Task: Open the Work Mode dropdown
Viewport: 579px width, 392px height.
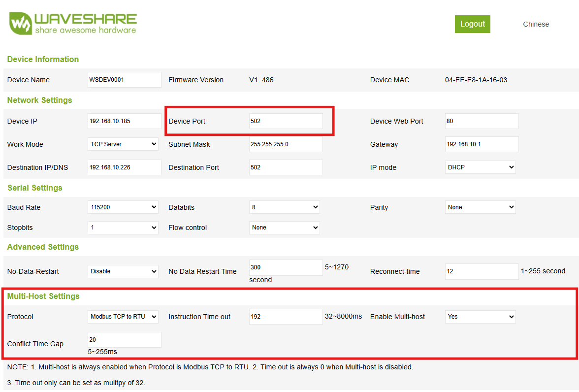Action: coord(123,144)
